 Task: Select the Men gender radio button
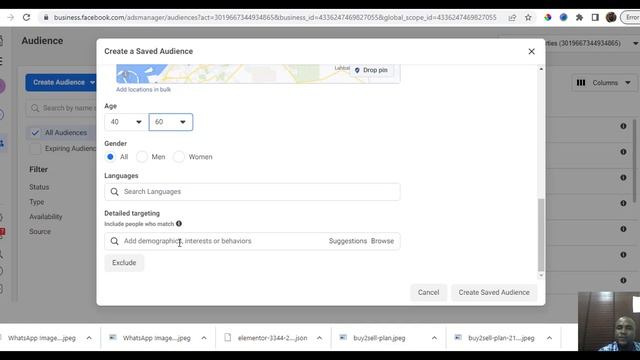(x=142, y=157)
